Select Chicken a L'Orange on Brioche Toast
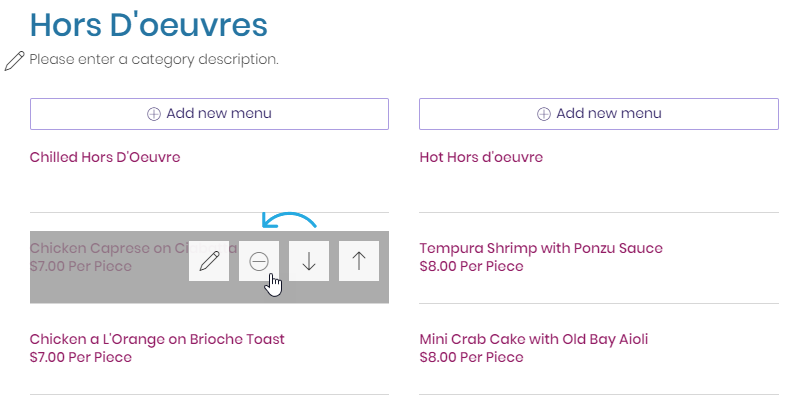The width and height of the screenshot is (794, 403). click(x=157, y=339)
